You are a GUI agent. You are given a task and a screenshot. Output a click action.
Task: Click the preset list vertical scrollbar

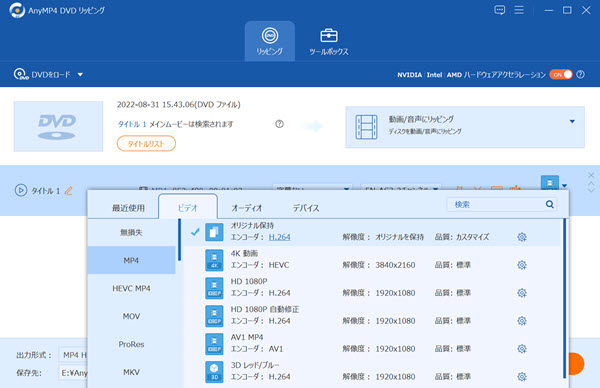[564, 298]
